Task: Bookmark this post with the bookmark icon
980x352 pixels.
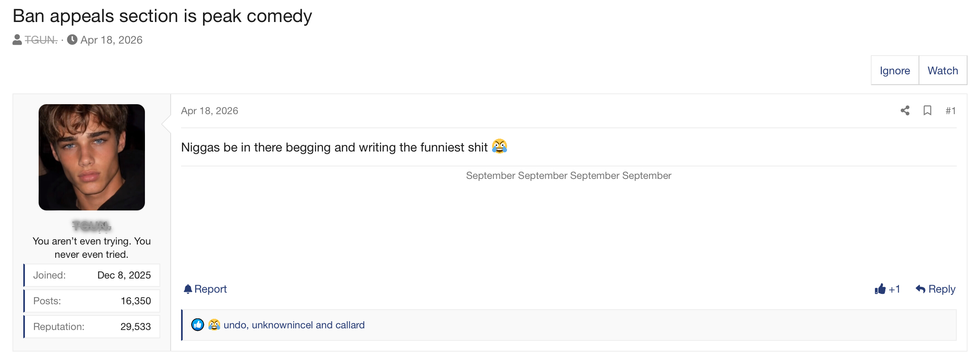Action: click(x=927, y=110)
